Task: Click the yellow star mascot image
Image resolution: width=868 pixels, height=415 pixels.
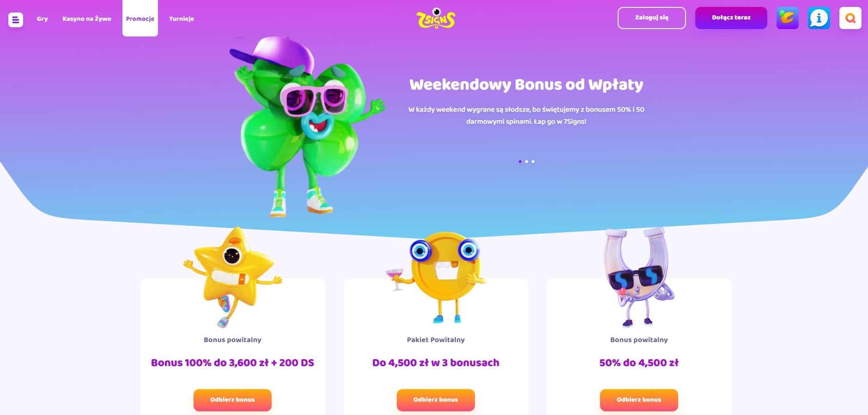Action: (232, 277)
